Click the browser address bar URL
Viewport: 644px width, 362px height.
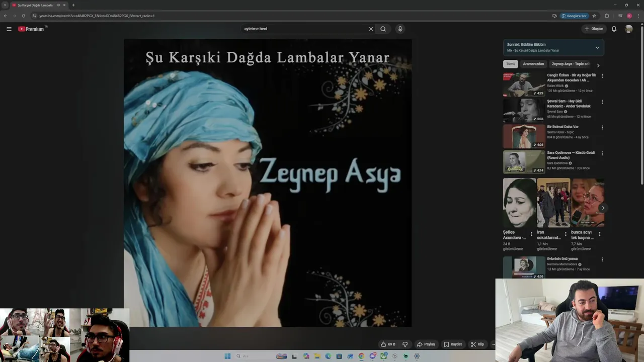tap(97, 16)
